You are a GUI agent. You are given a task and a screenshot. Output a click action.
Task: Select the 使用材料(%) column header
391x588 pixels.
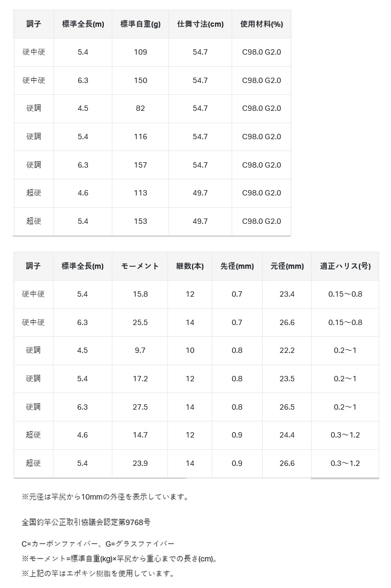[262, 24]
